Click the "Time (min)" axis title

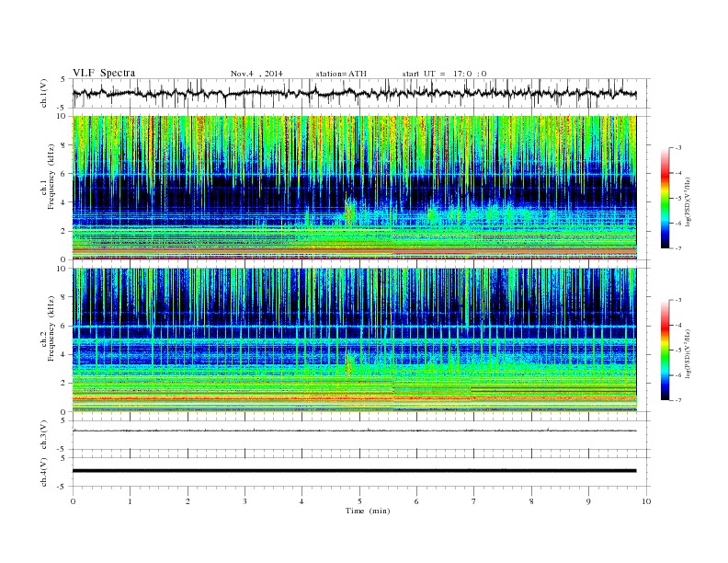click(368, 511)
